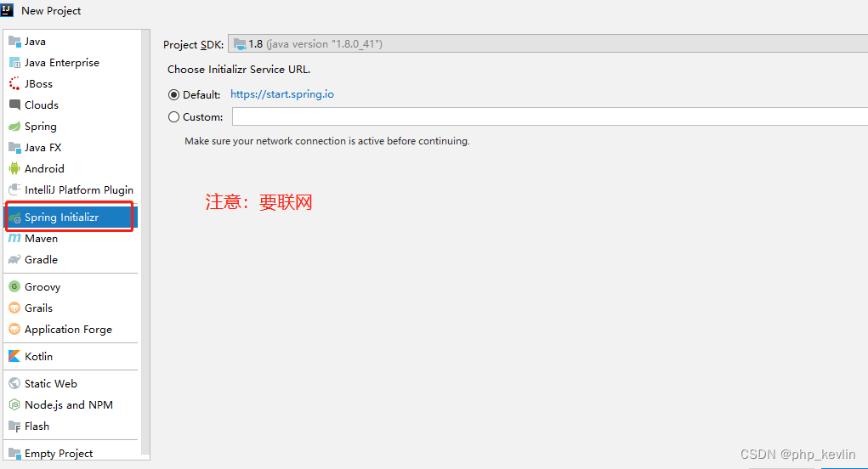The width and height of the screenshot is (868, 469).
Task: Click the Java Enterprise icon
Action: [14, 63]
